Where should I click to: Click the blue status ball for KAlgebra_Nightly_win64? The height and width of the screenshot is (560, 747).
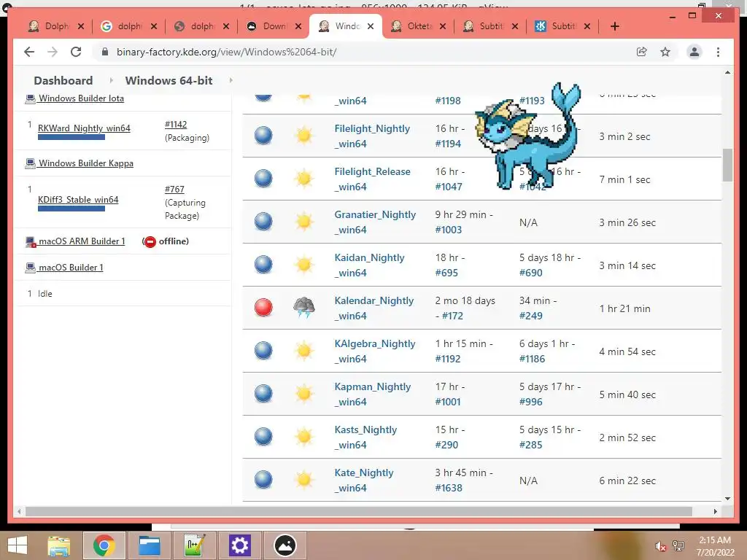(263, 351)
